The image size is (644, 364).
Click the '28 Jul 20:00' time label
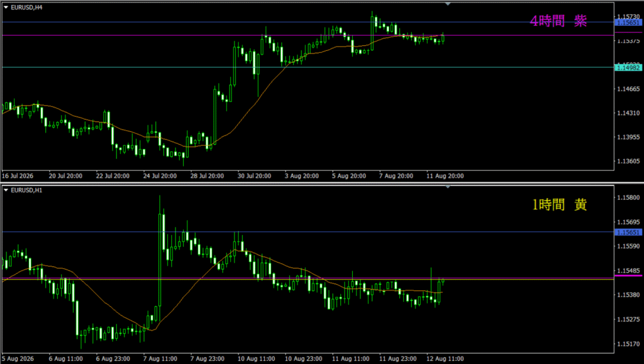(208, 176)
